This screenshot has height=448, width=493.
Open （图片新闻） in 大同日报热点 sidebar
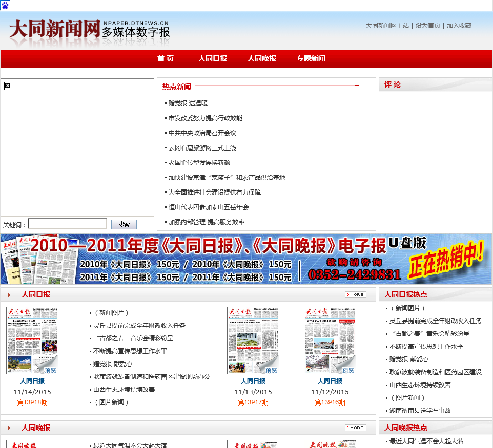pos(408,398)
